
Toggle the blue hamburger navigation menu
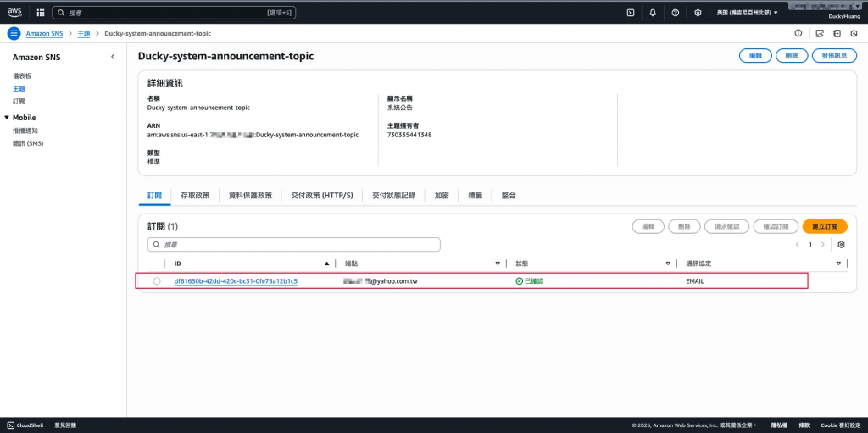pyautogui.click(x=14, y=33)
